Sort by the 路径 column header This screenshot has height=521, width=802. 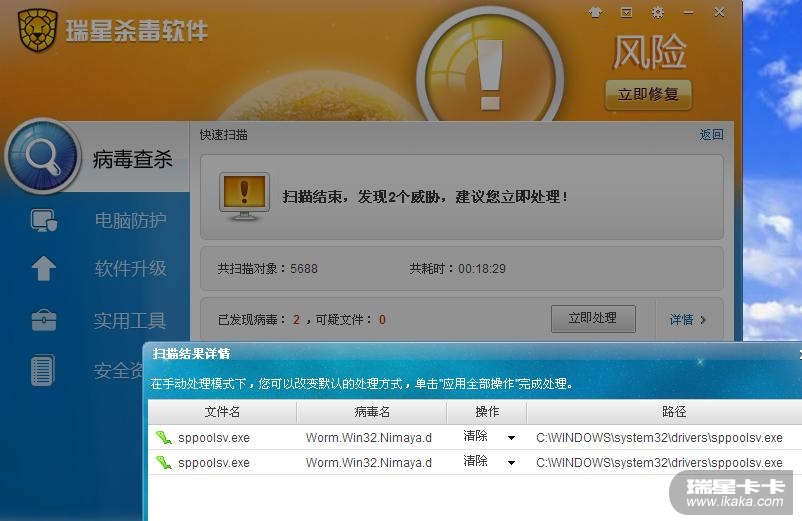point(674,412)
